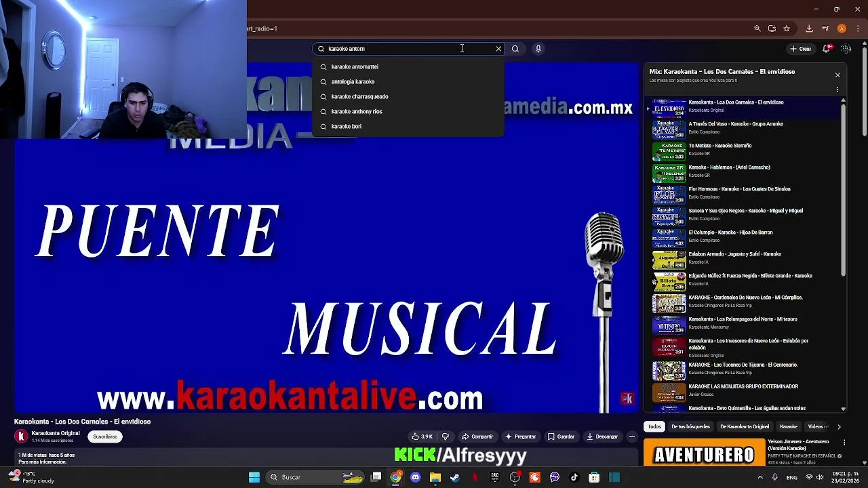This screenshot has height=488, width=868.
Task: Open the Windows Start button
Action: point(254,477)
